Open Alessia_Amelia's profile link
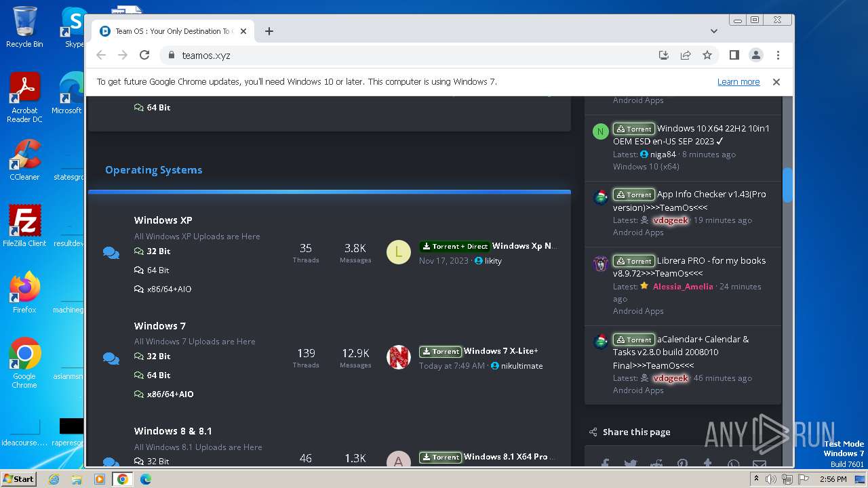The image size is (868, 488). [x=683, y=287]
